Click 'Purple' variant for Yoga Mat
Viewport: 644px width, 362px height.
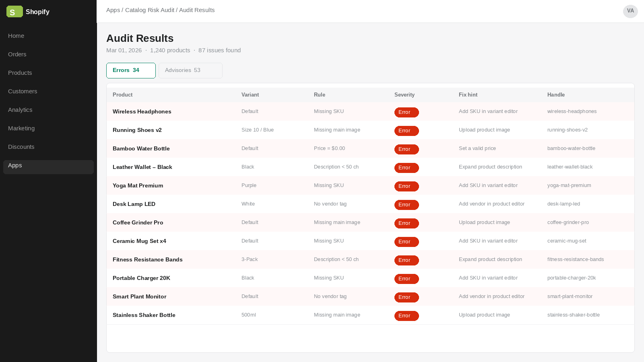click(249, 185)
